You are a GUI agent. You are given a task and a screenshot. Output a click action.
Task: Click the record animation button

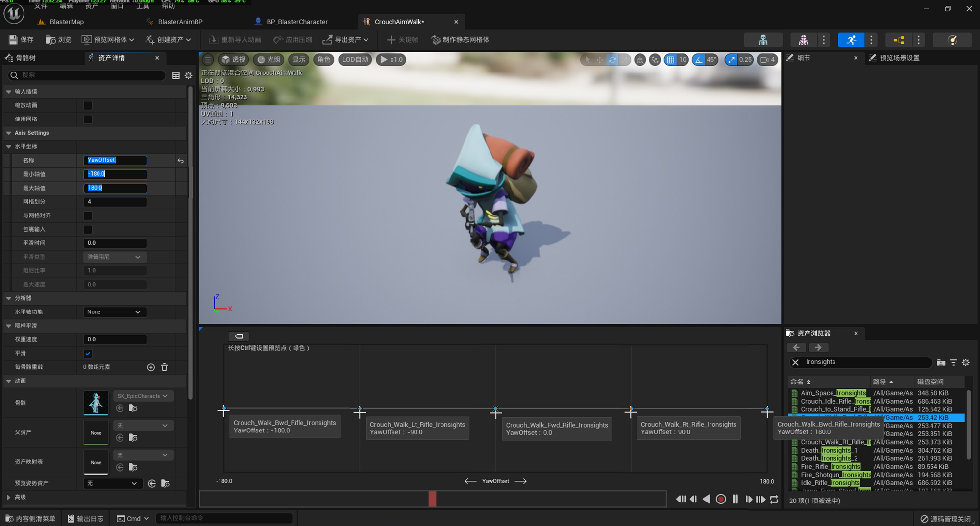[721, 499]
